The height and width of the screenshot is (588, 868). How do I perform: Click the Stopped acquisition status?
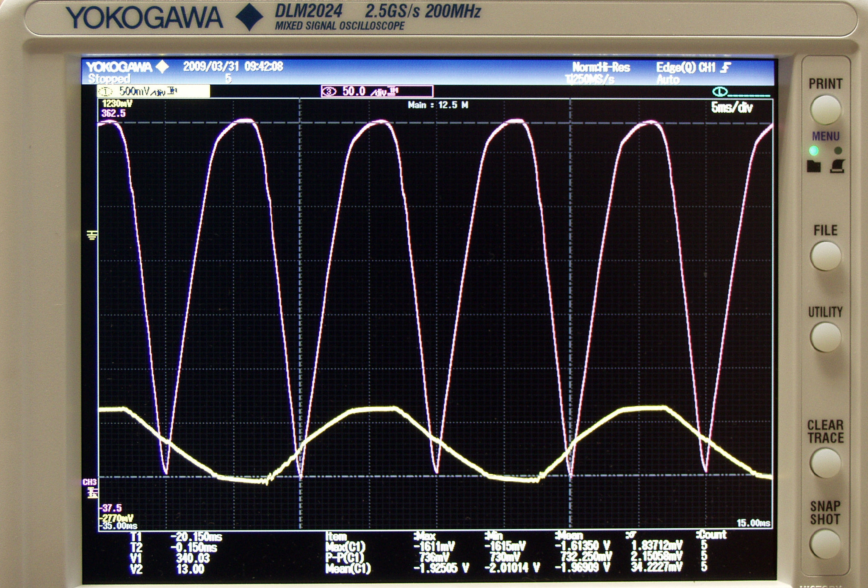[109, 79]
